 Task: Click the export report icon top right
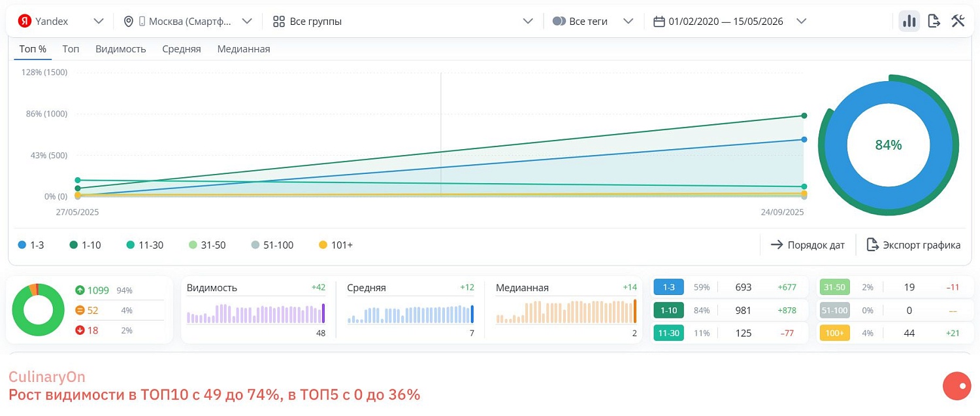(934, 20)
